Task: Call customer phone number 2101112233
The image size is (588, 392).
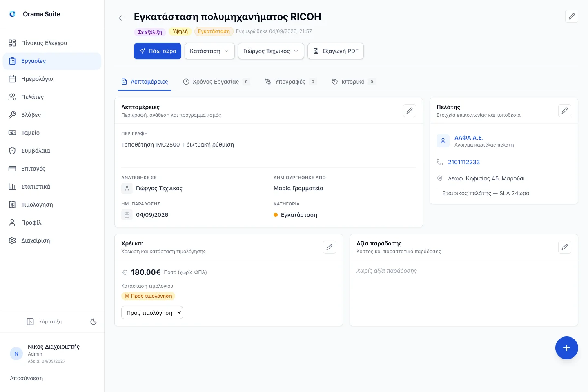Action: (x=464, y=162)
